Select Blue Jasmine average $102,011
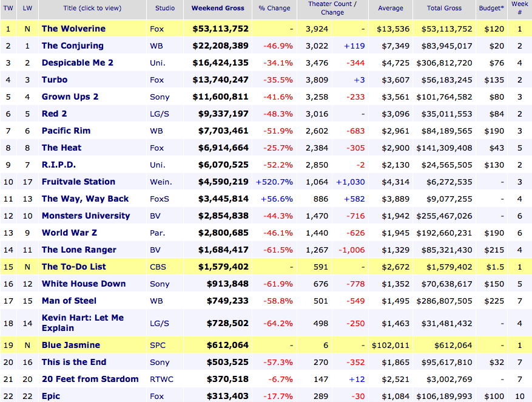 pyautogui.click(x=391, y=346)
